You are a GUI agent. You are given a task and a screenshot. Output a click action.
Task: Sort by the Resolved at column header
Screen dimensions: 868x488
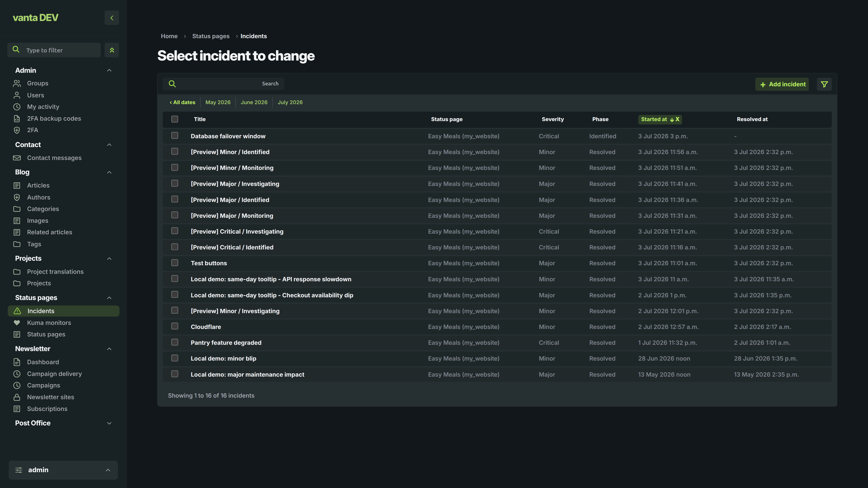(x=752, y=119)
